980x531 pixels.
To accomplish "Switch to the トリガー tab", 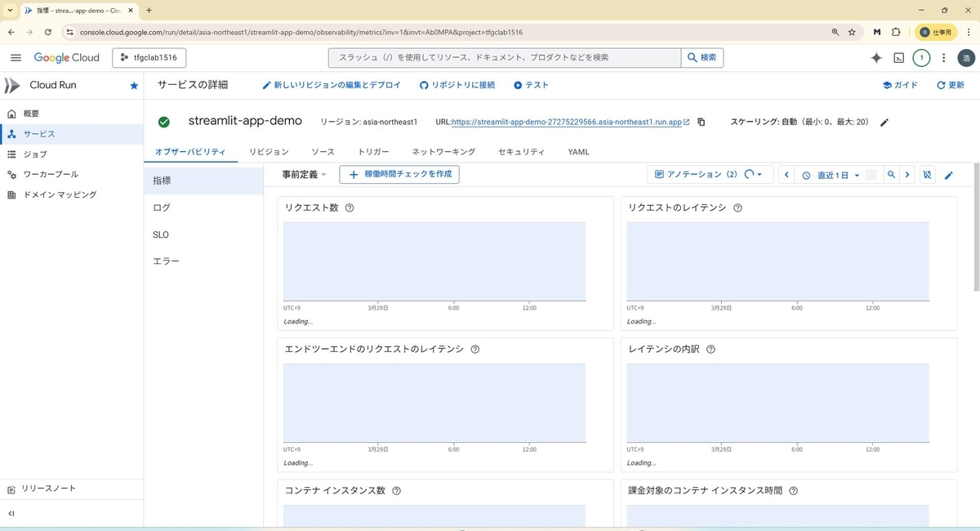I will point(373,152).
